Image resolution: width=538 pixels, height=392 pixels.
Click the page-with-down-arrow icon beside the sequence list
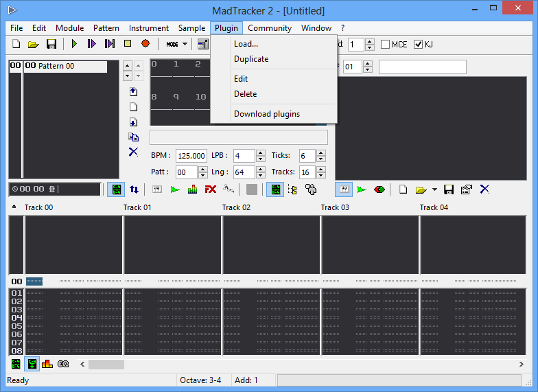(133, 122)
